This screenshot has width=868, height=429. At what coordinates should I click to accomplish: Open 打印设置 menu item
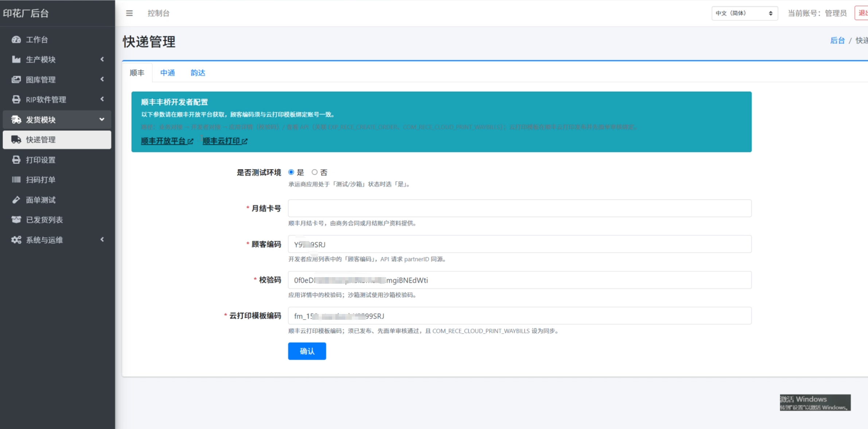[57, 160]
